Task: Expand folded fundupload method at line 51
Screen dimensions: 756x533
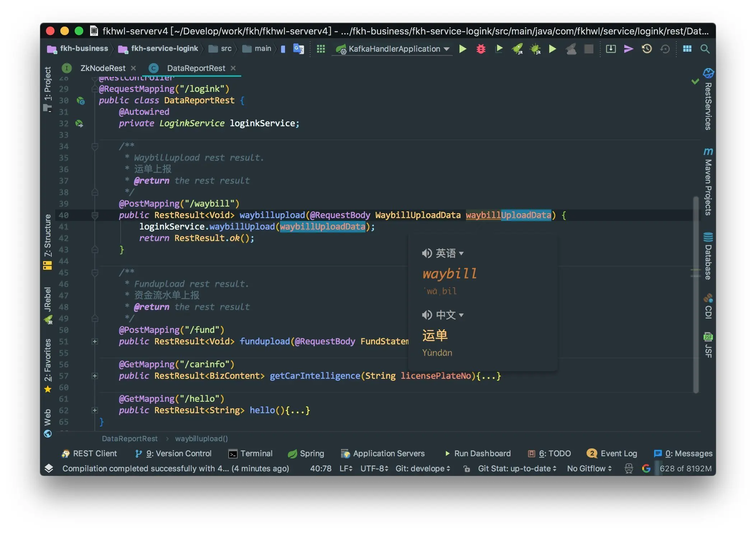Action: coord(95,341)
